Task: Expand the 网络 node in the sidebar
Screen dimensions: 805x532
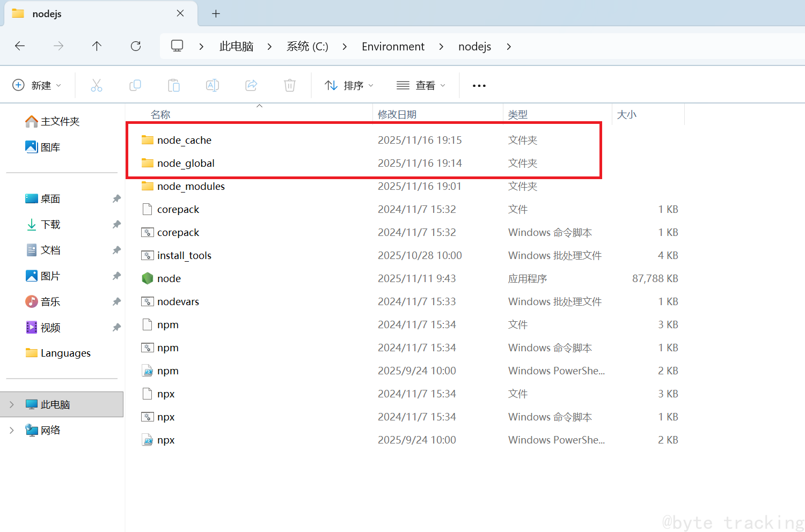Action: [x=12, y=430]
